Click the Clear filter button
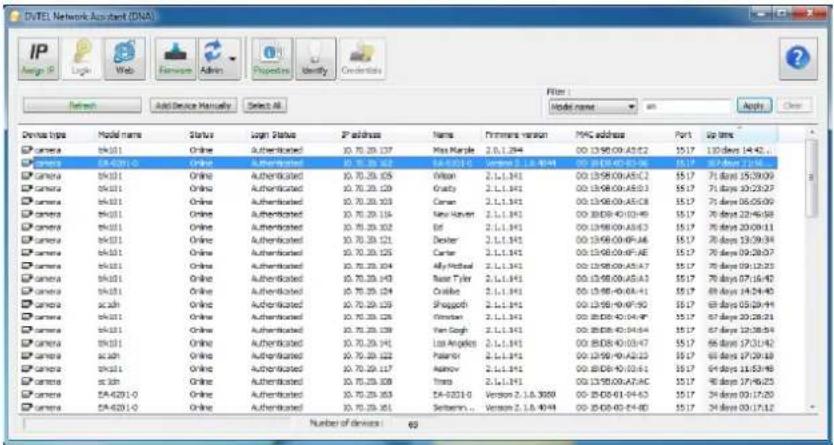Screen dimensions: 834x445 (795, 105)
